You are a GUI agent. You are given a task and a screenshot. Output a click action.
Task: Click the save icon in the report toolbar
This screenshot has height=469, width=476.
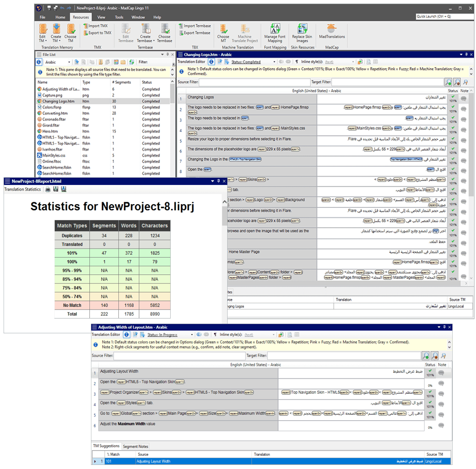click(56, 190)
